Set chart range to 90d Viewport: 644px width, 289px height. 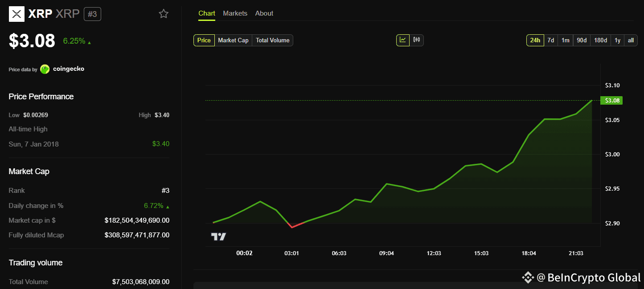582,40
